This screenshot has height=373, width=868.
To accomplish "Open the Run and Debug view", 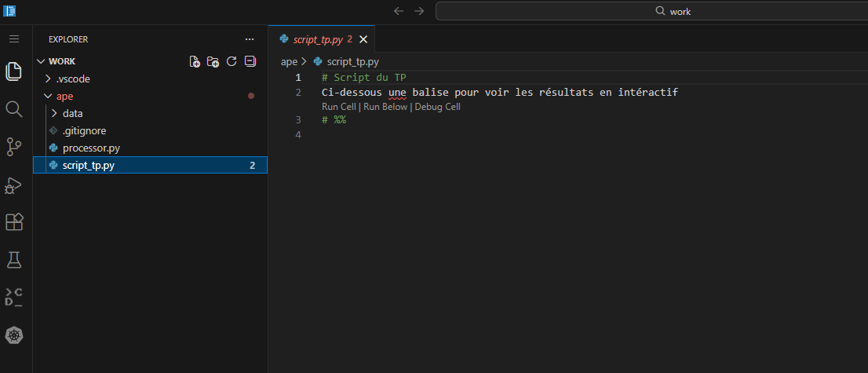I will [14, 185].
